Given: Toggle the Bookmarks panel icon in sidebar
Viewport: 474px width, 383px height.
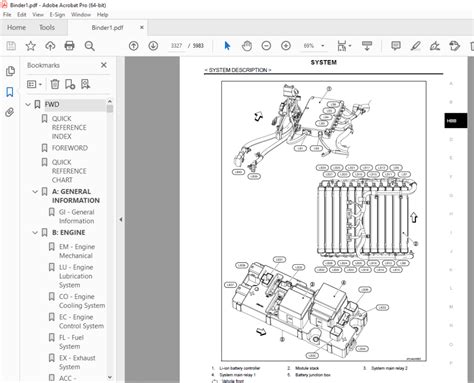Looking at the screenshot, I should click(10, 92).
